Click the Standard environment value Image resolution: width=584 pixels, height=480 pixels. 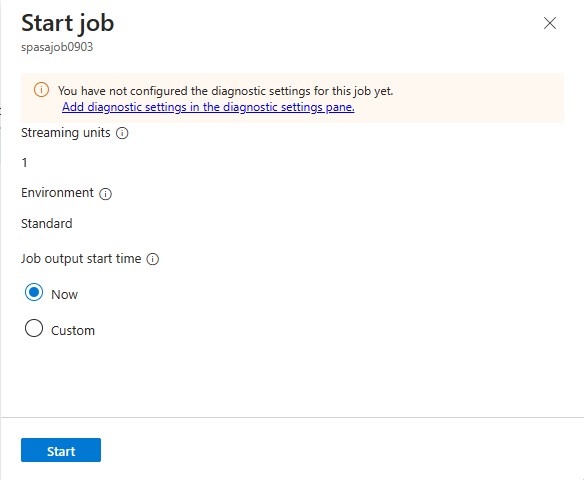click(x=47, y=223)
